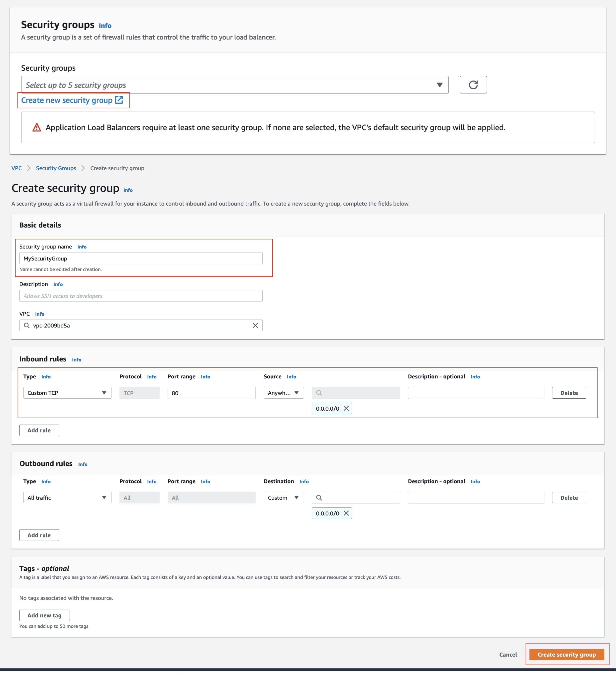Click the outbound destination search input field

[x=356, y=497]
